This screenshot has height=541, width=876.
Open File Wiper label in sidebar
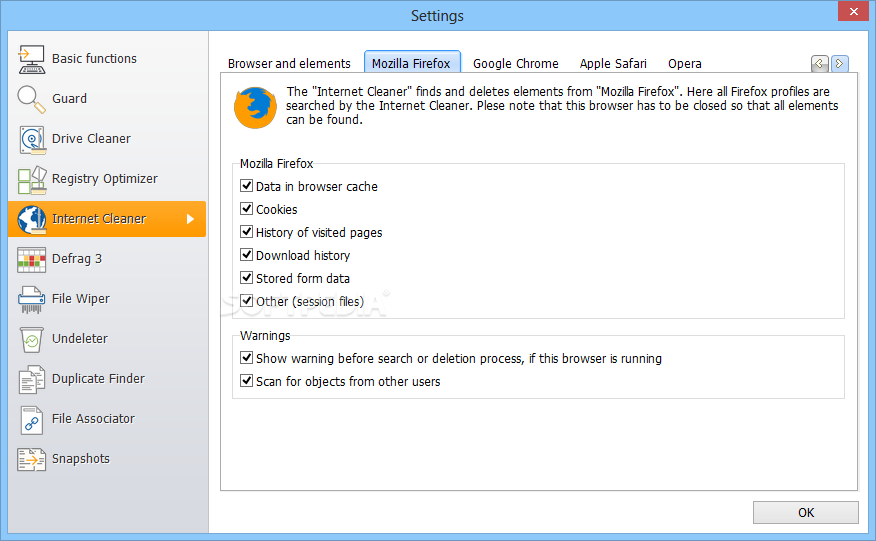point(81,299)
